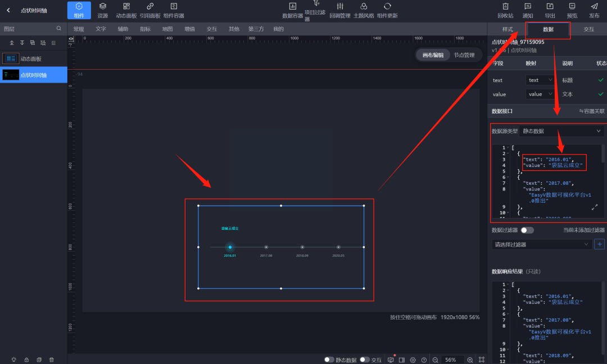
Task: Click the layer list view icon
Action: pyautogui.click(x=53, y=43)
